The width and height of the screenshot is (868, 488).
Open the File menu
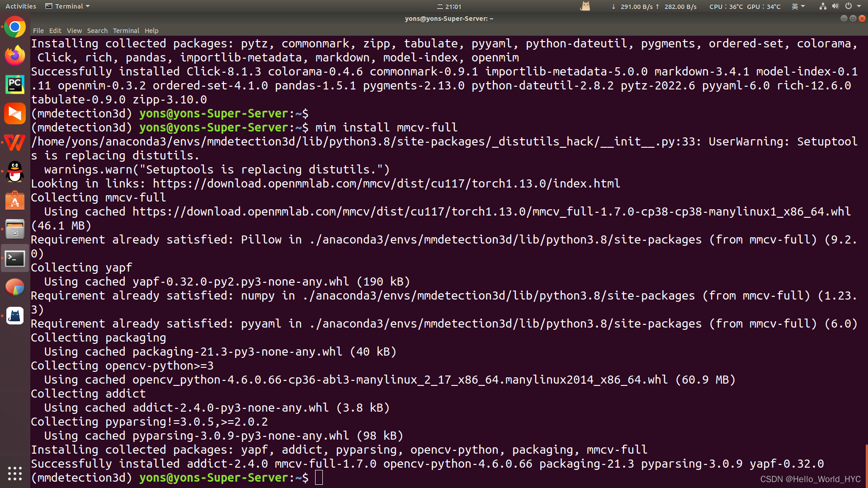click(x=38, y=31)
